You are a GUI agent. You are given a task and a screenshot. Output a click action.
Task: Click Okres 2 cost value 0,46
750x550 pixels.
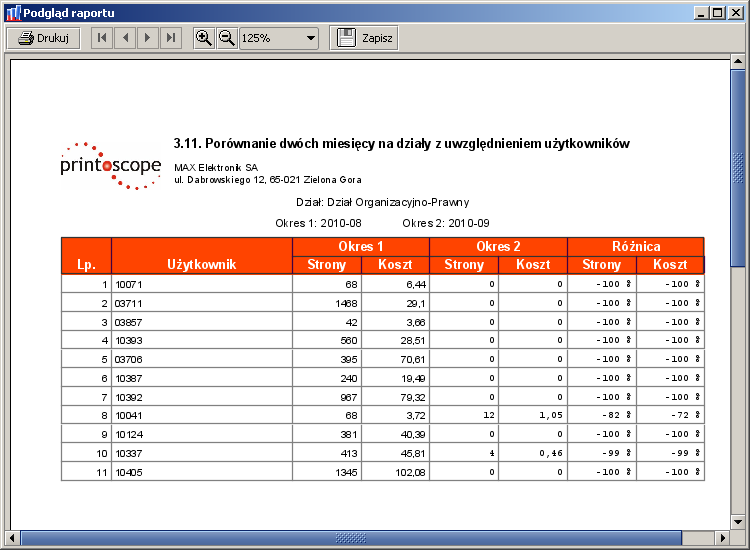551,453
